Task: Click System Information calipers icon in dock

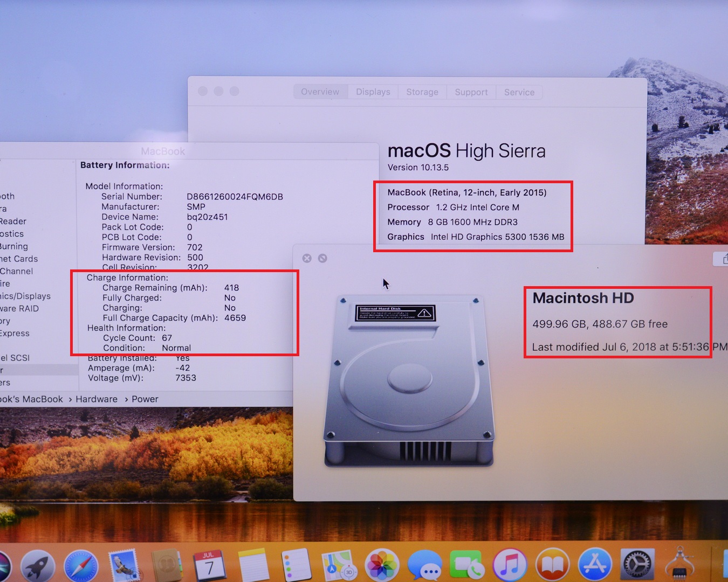Action: click(x=680, y=565)
